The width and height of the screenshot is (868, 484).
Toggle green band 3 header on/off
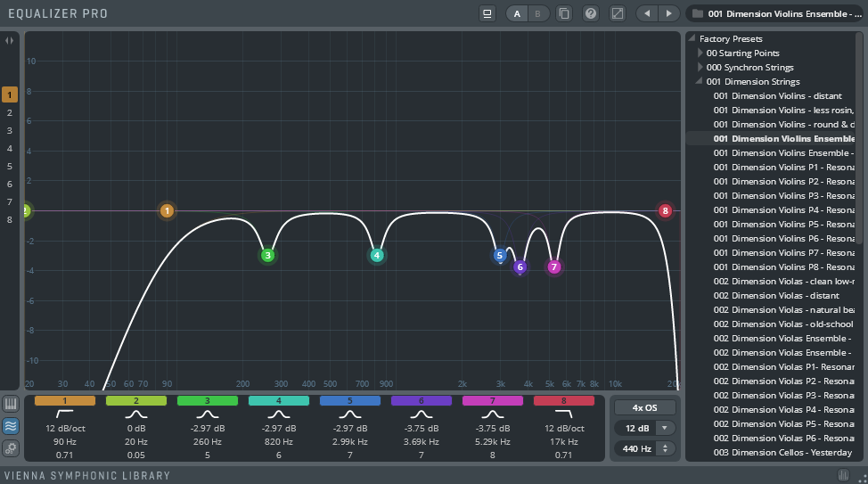208,400
